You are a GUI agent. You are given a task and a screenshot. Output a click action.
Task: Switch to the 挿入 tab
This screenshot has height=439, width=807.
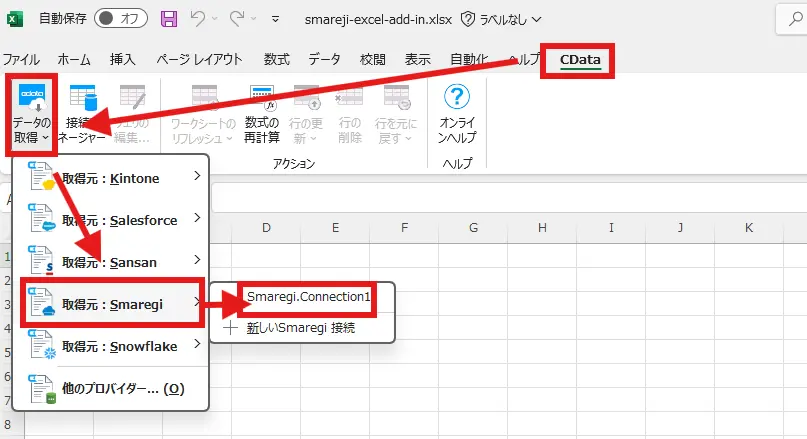122,60
